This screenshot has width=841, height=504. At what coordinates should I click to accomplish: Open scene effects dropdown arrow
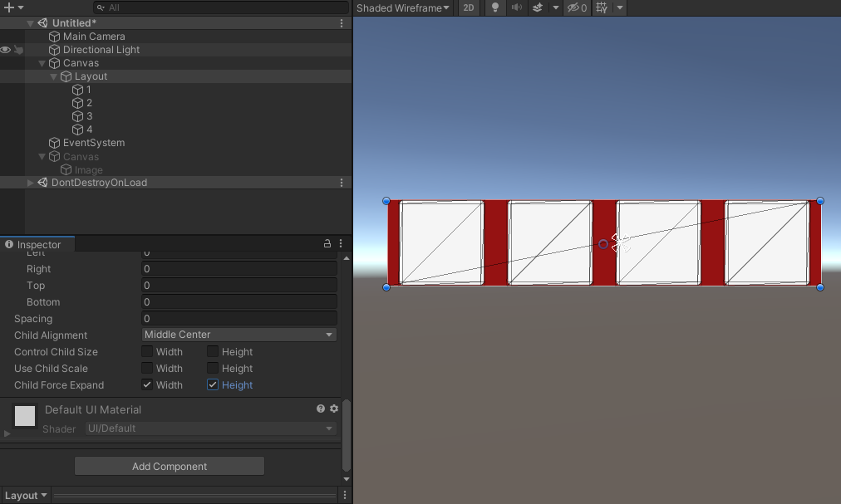click(x=556, y=7)
